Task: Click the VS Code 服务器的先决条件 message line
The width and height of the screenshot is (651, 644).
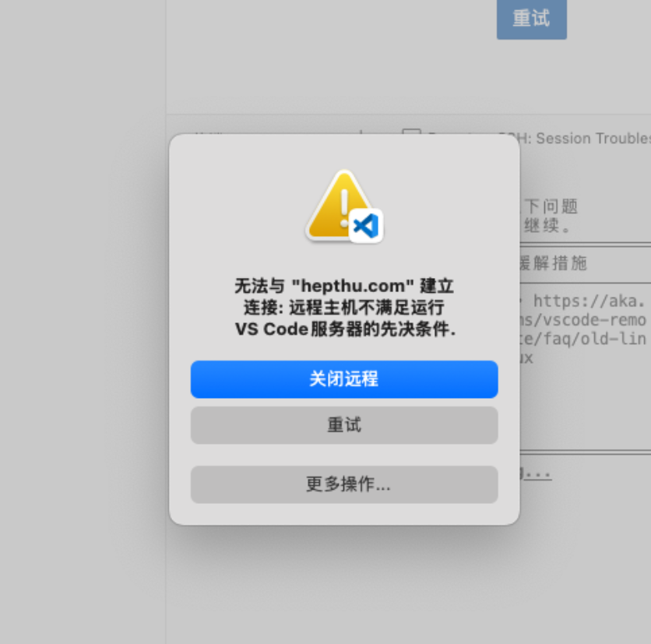Action: tap(345, 329)
